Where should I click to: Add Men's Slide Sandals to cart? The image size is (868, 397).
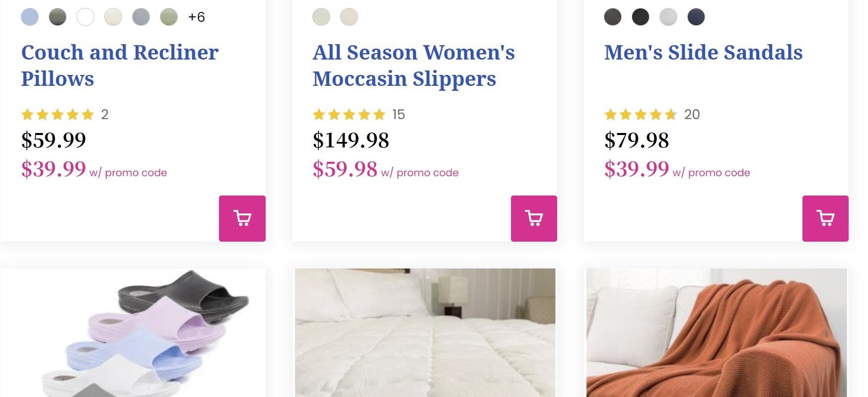825,218
